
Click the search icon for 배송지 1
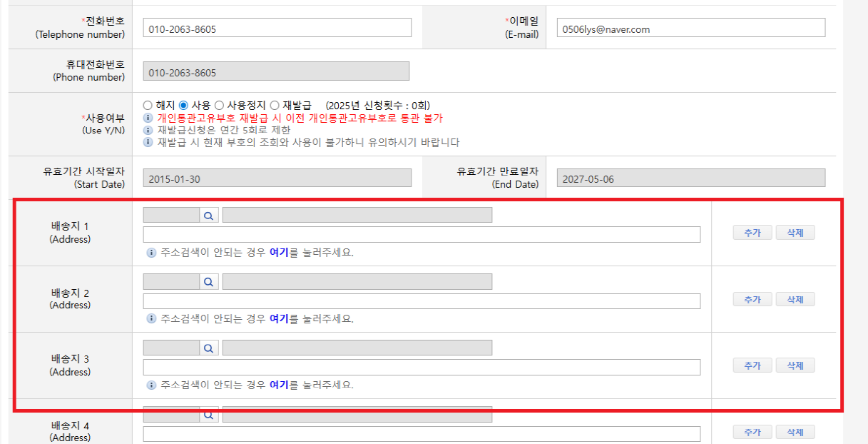point(209,216)
